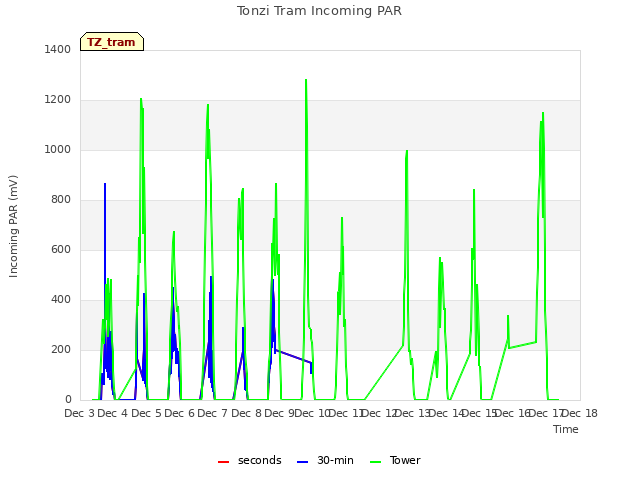Click the TZ_tram annotation label

click(112, 42)
